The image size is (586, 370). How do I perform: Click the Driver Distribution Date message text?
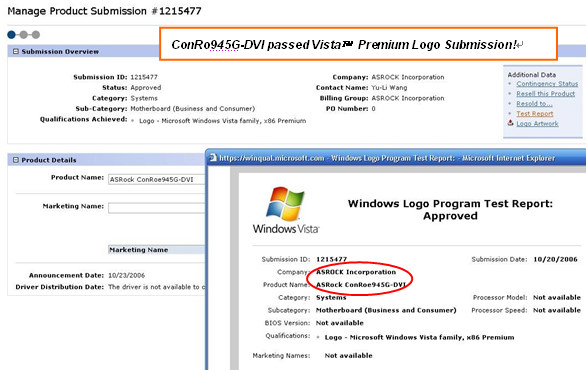(x=157, y=287)
